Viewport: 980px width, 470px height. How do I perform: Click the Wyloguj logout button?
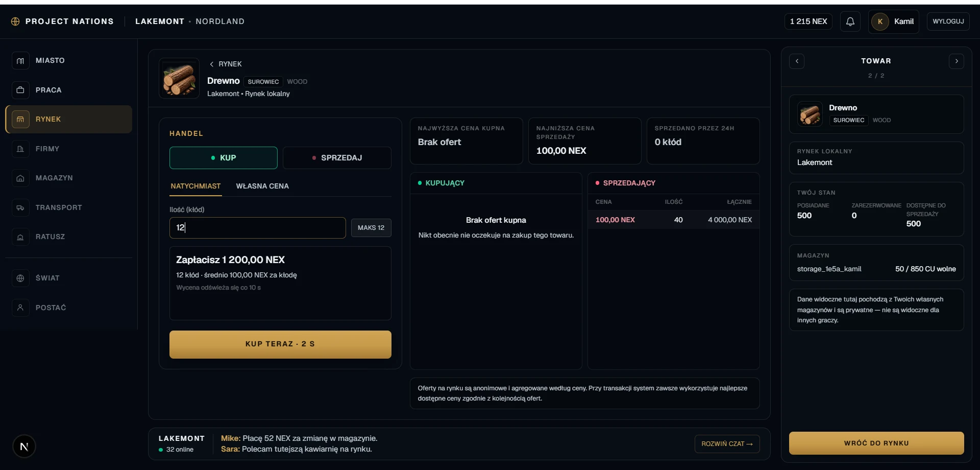pyautogui.click(x=948, y=21)
